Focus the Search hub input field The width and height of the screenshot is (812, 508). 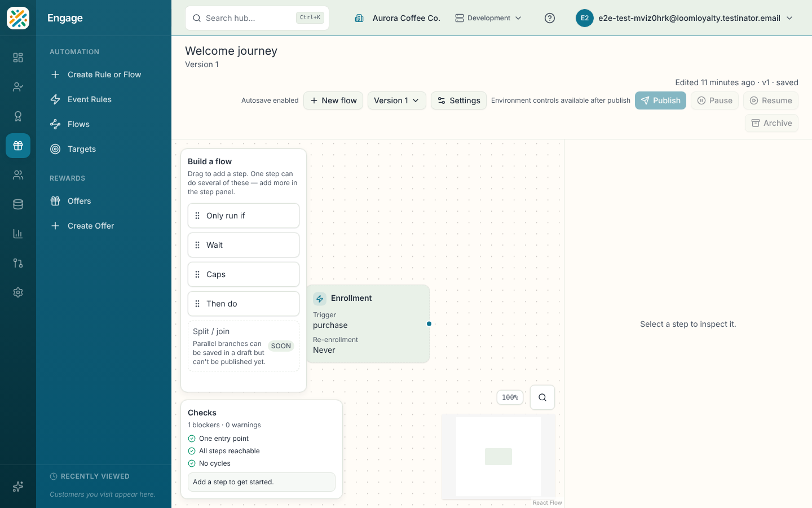pyautogui.click(x=257, y=18)
